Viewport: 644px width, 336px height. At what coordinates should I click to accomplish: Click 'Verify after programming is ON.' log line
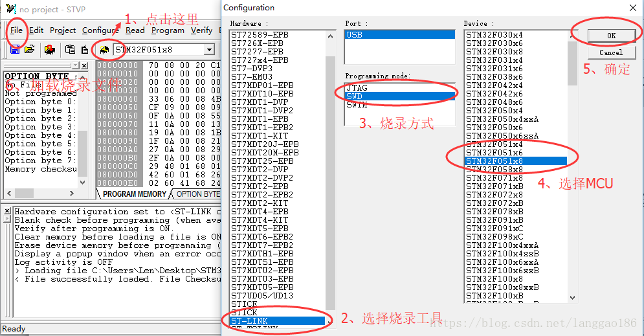[94, 229]
